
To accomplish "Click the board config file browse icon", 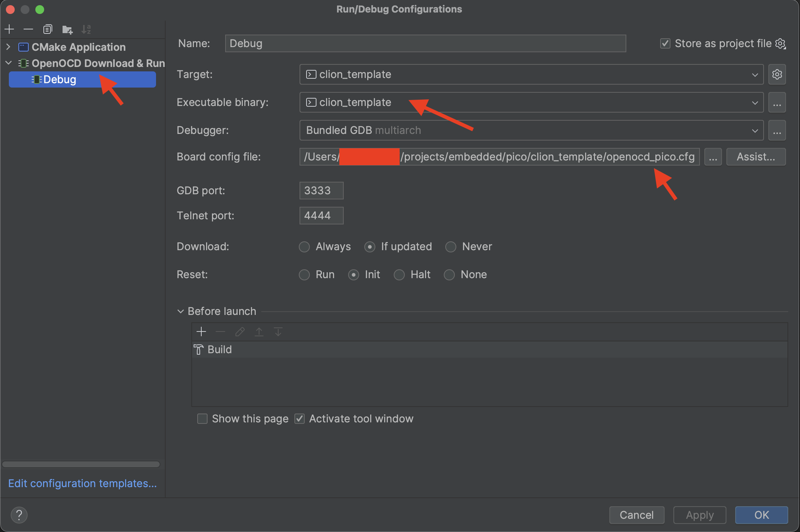I will (x=713, y=157).
